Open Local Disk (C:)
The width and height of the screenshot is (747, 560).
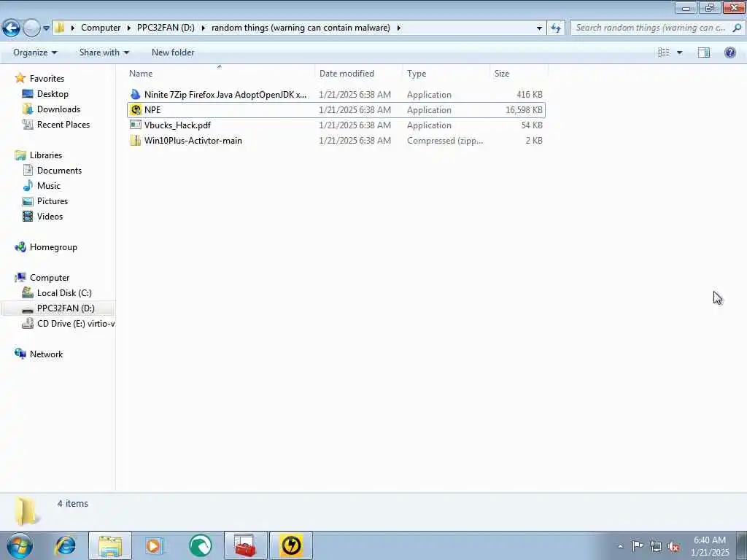64,293
